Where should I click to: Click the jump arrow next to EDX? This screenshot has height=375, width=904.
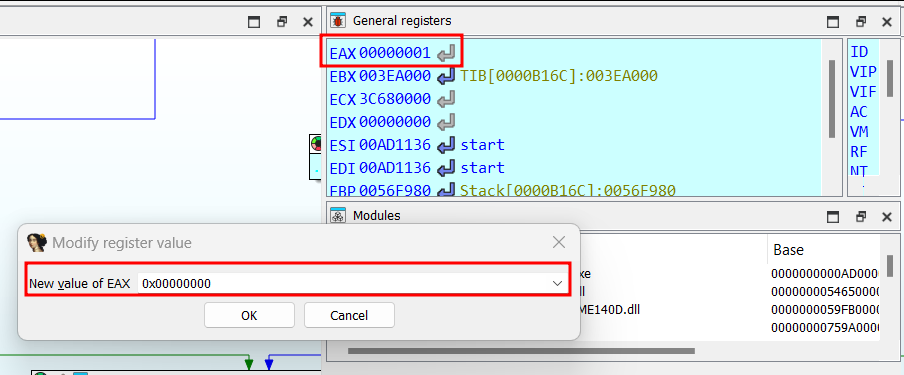[x=446, y=122]
